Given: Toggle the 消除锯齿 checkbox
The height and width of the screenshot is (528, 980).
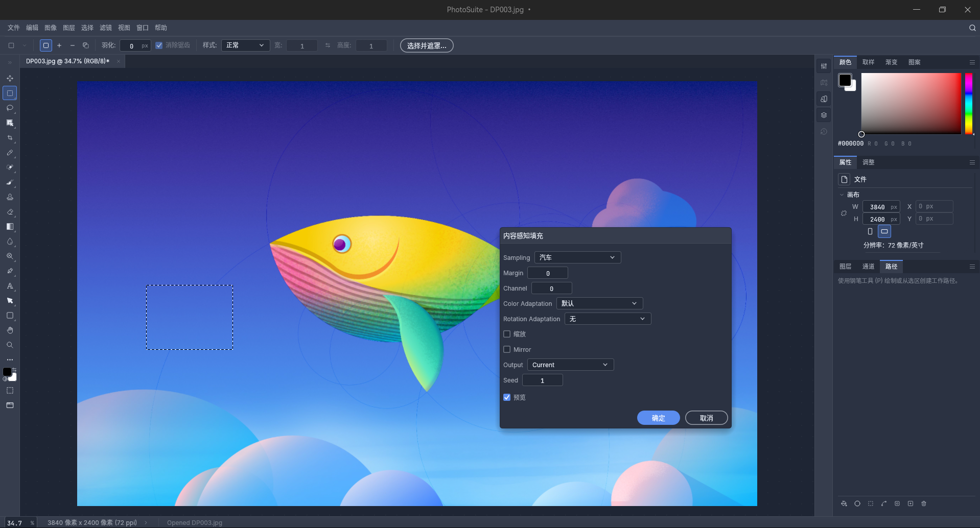Looking at the screenshot, I should 159,45.
